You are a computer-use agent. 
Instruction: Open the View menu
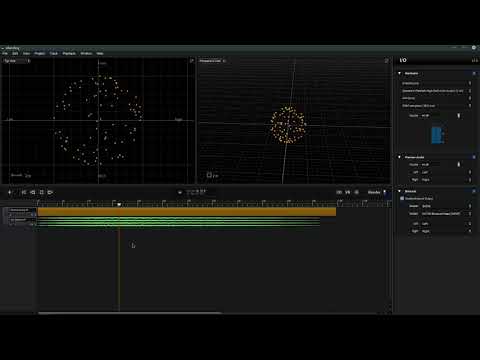[26, 53]
